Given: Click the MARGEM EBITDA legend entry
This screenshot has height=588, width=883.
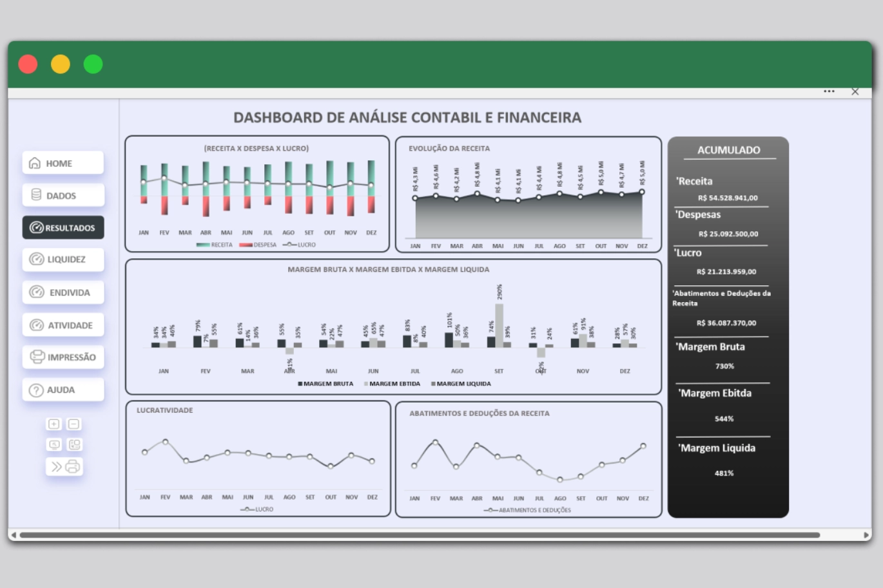Looking at the screenshot, I should [x=392, y=384].
